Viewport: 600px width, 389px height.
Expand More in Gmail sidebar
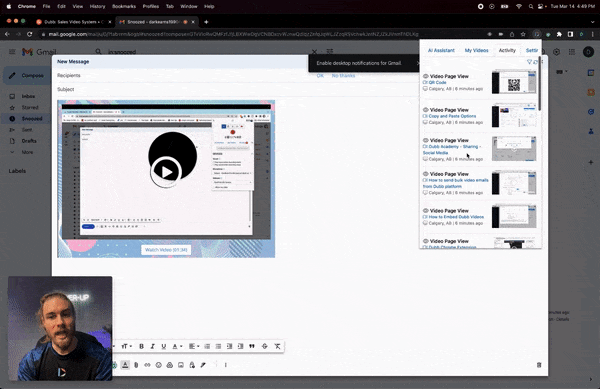tap(27, 152)
